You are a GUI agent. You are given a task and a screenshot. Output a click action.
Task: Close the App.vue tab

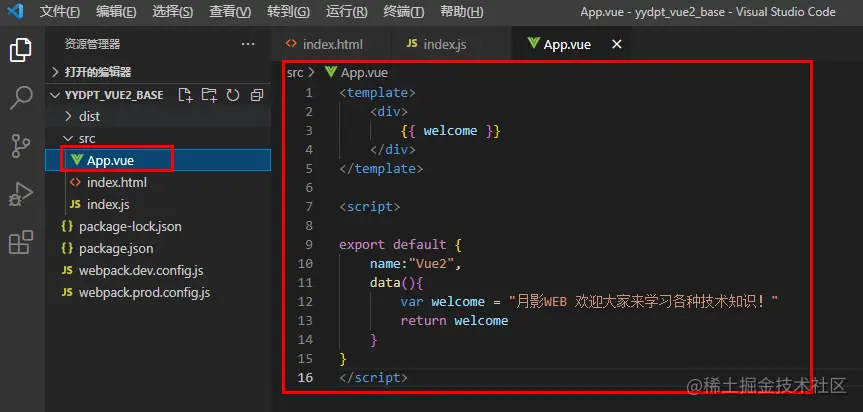coord(617,44)
